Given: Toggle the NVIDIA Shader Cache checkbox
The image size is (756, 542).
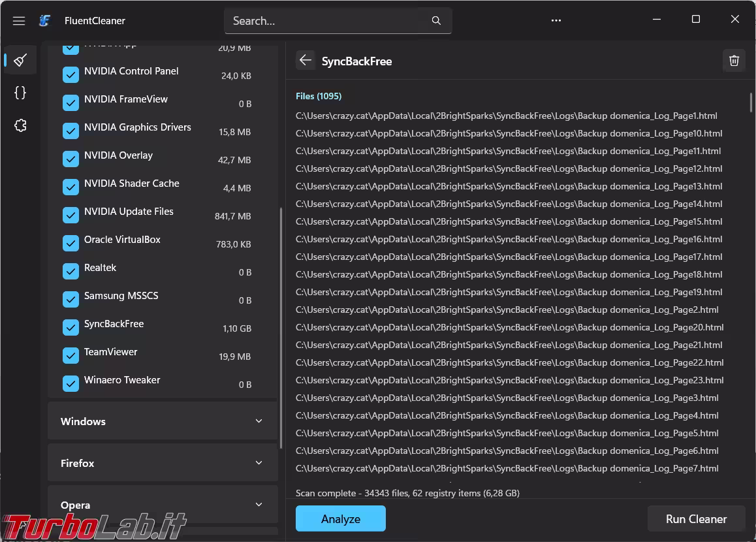Looking at the screenshot, I should 71,187.
